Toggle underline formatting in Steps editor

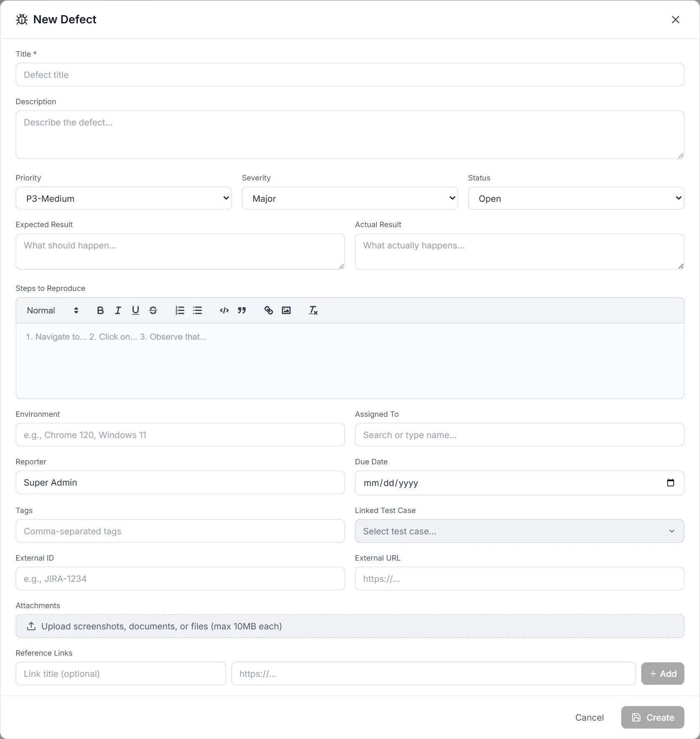click(135, 311)
